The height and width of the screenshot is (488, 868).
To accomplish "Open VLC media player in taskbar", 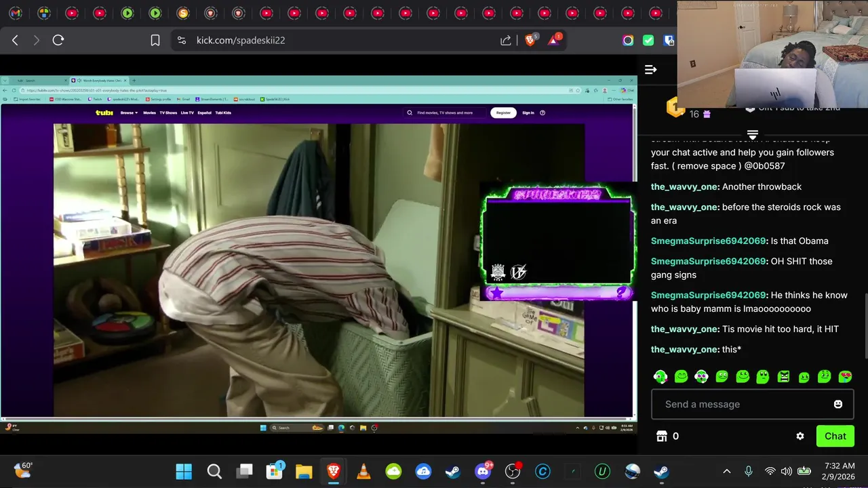I will (364, 471).
